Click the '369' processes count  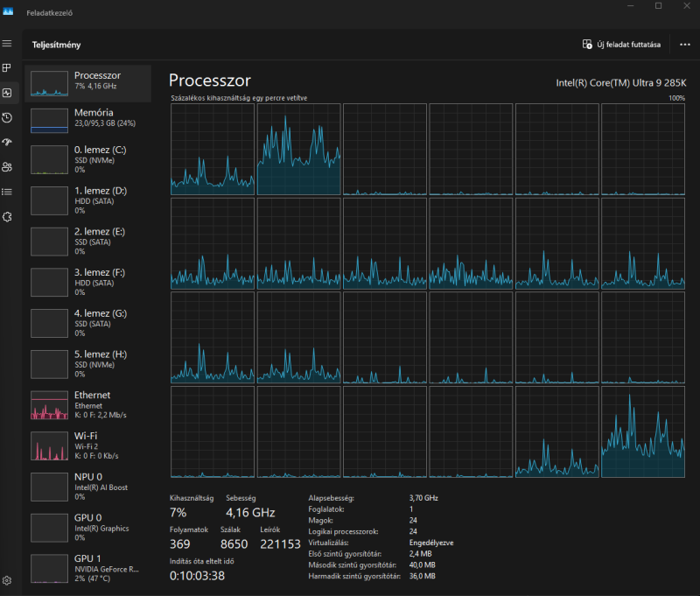click(x=180, y=544)
